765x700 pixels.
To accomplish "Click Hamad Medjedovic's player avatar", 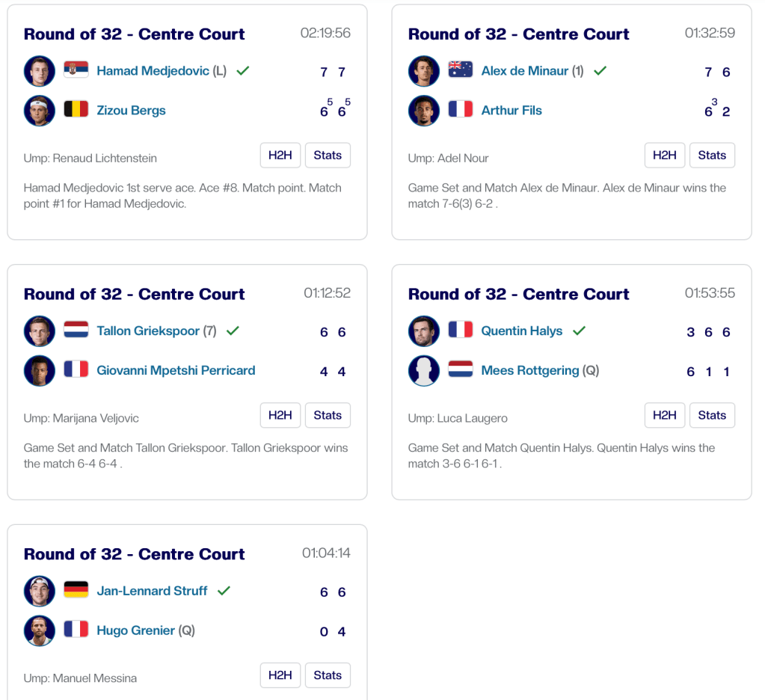I will click(x=39, y=72).
